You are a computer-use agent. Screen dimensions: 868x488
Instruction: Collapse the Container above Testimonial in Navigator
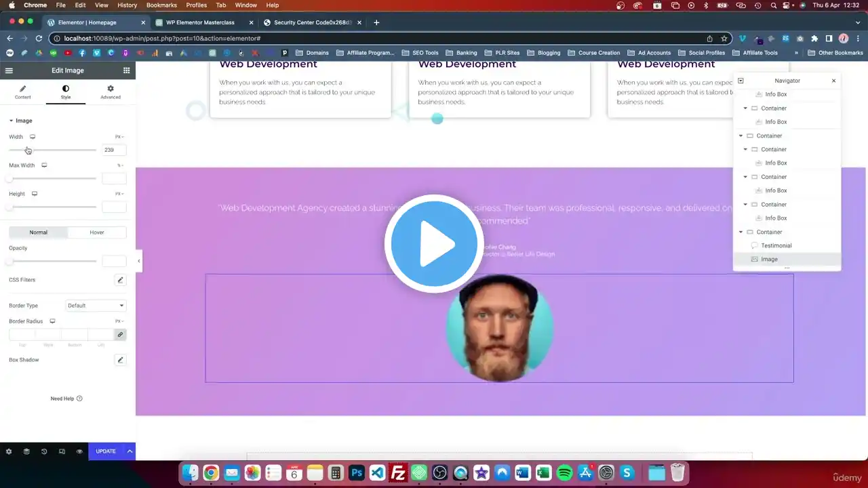tap(741, 232)
